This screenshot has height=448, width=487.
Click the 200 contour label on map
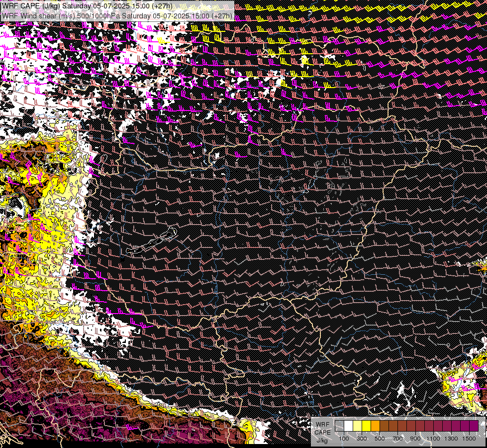(50, 135)
